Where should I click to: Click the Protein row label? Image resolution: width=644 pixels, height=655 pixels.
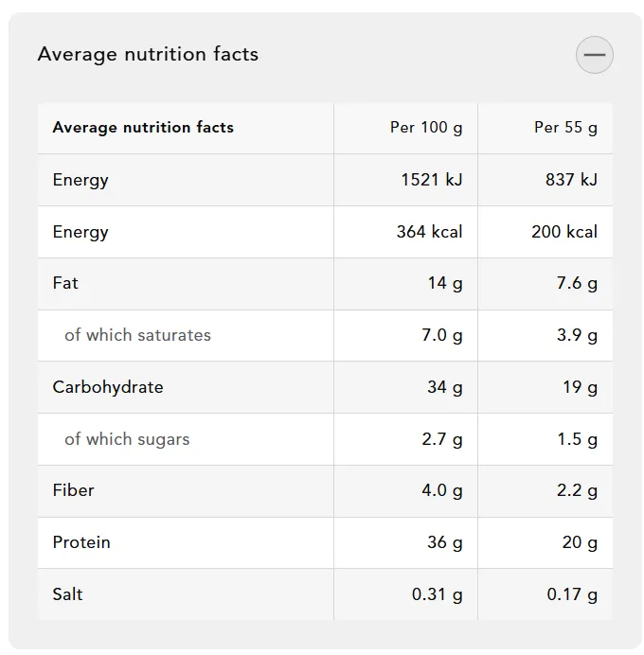point(81,542)
